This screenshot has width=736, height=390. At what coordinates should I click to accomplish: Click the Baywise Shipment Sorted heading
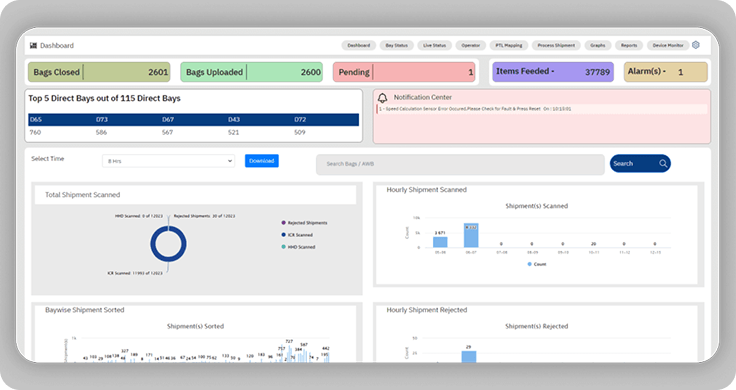[x=84, y=310]
